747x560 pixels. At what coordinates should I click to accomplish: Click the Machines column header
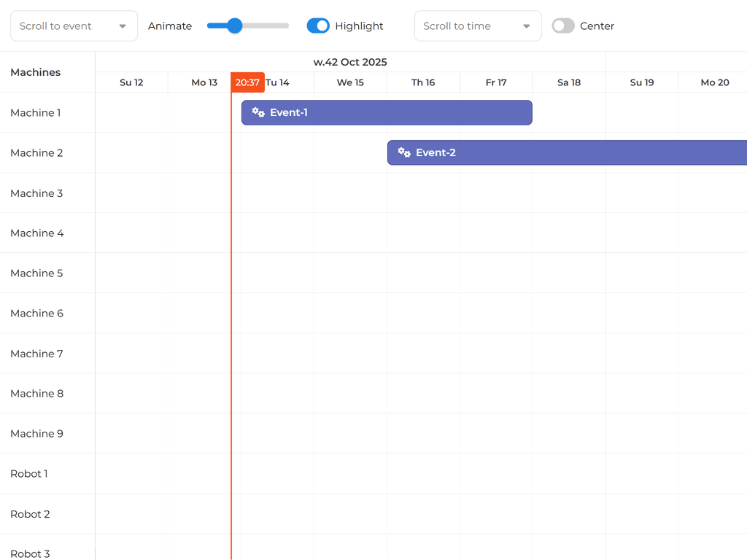pyautogui.click(x=36, y=72)
